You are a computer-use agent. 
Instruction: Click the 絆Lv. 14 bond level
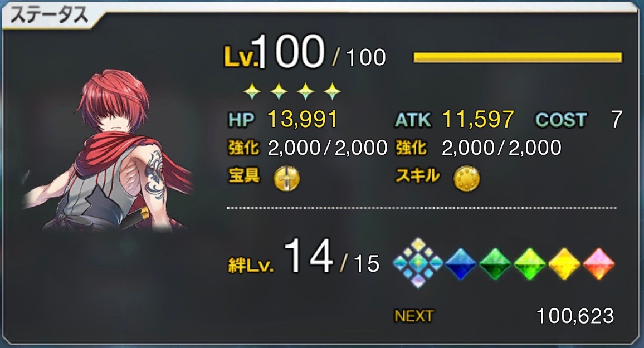click(280, 258)
